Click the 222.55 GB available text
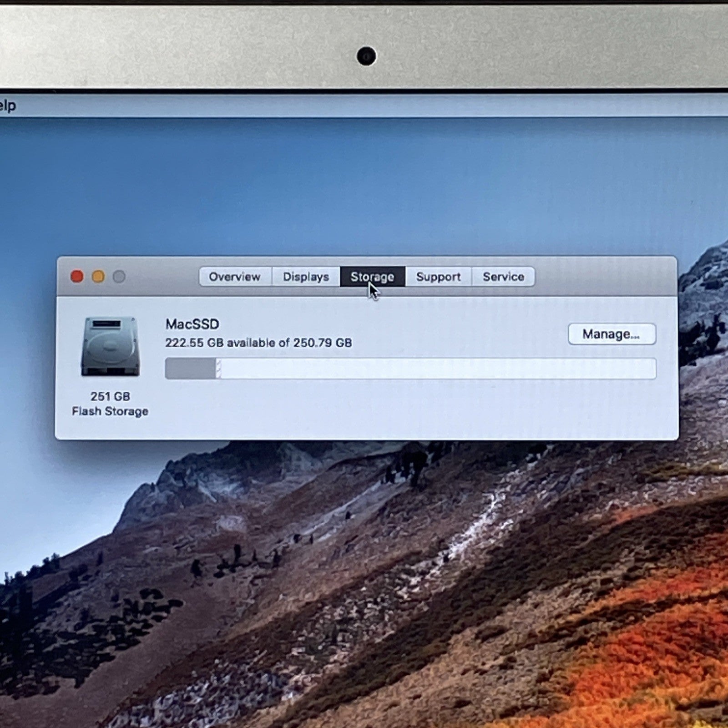This screenshot has height=728, width=728. pos(258,343)
